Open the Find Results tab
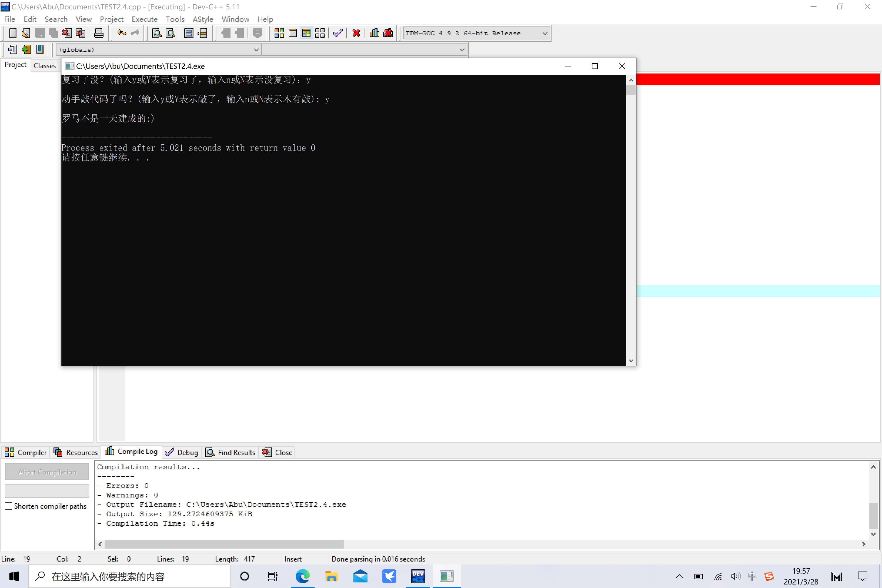The width and height of the screenshot is (882, 588). click(x=230, y=452)
